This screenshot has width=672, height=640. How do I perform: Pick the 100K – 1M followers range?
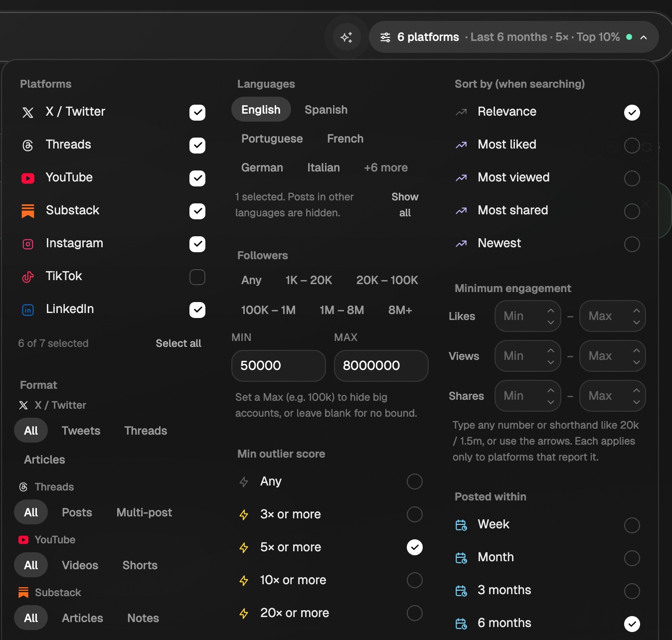tap(268, 310)
